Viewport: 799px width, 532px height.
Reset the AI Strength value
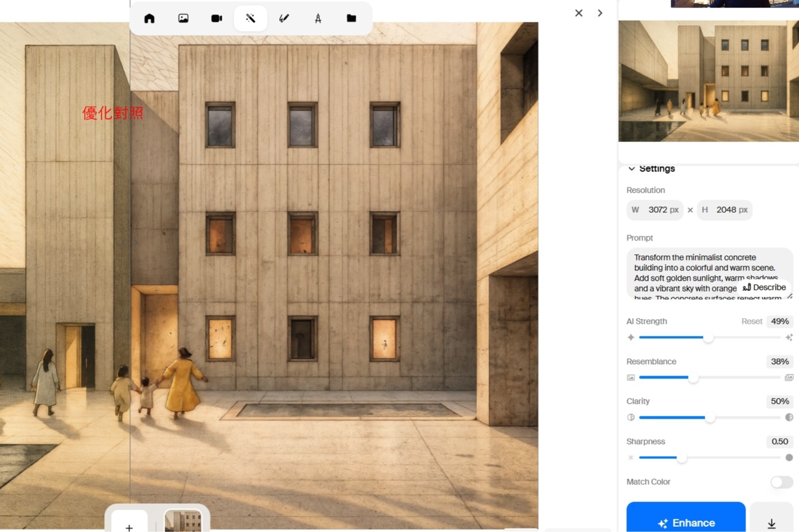[x=751, y=322]
